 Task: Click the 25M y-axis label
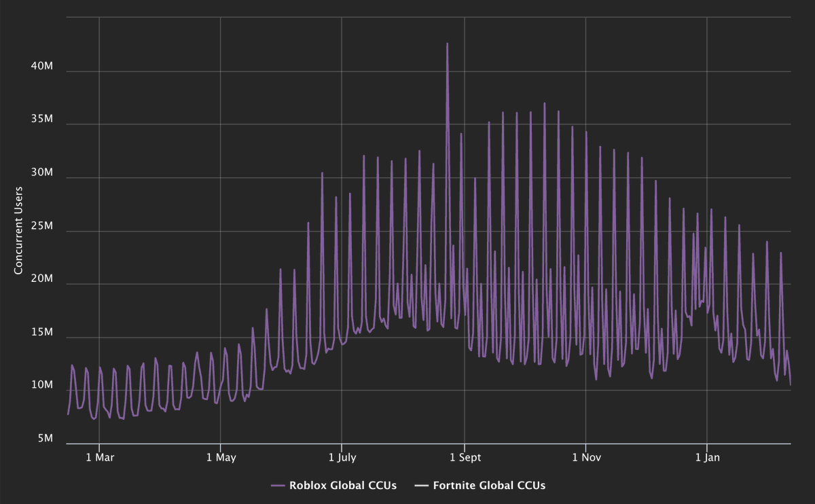coord(42,226)
